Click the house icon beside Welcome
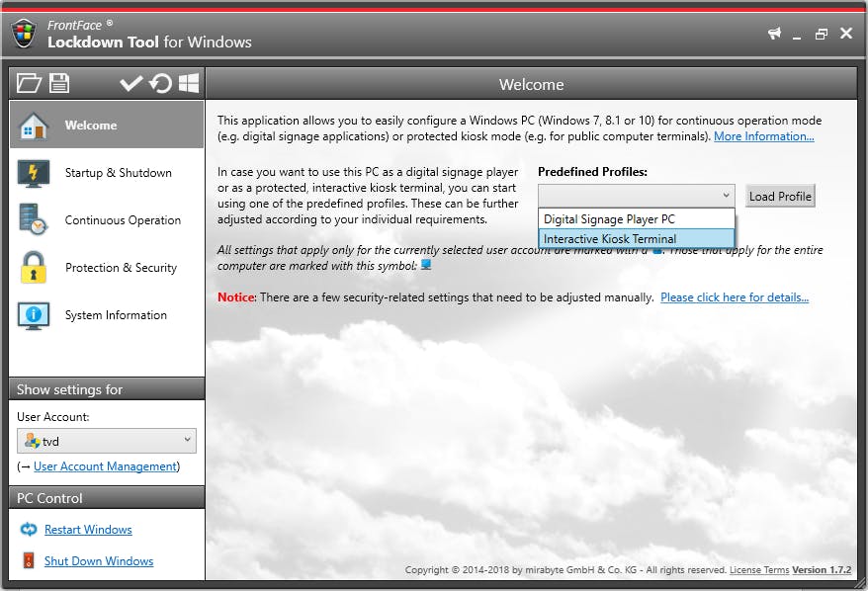868x591 pixels. point(34,126)
